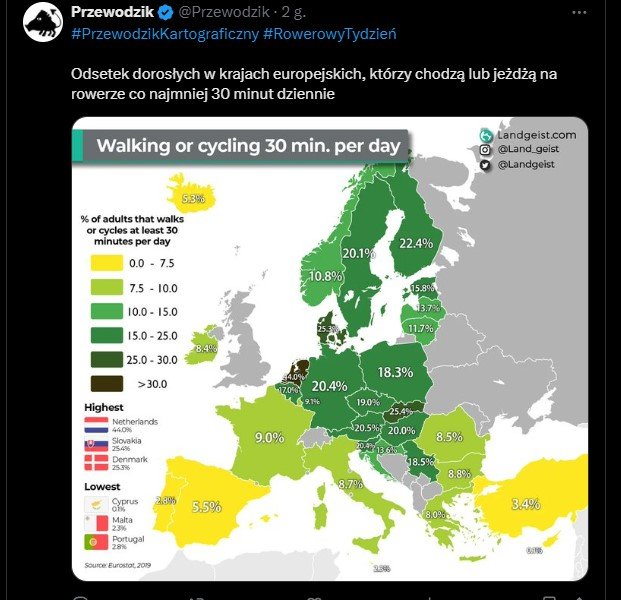Click the Instagram icon beside @Land_geist
The image size is (621, 600).
(x=485, y=150)
